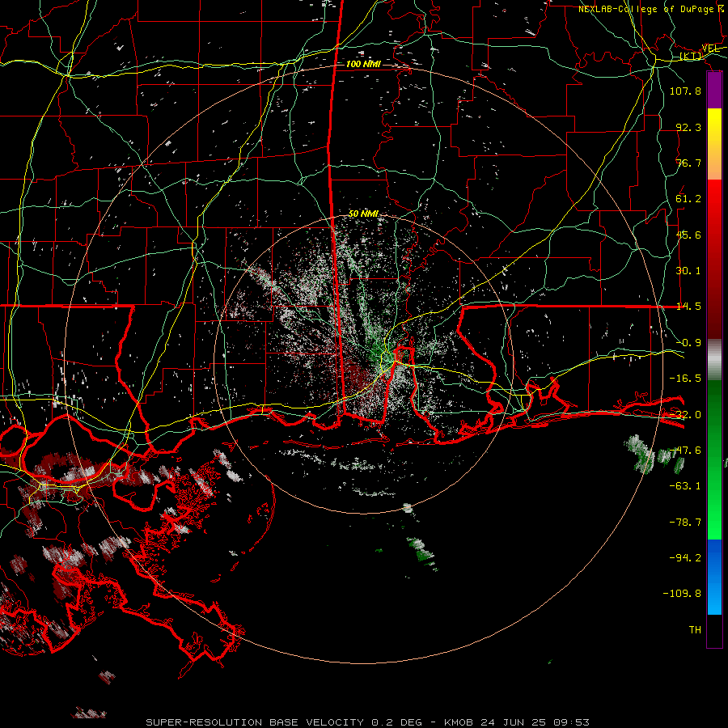Click the -109.8 value on the velocity scale

[x=682, y=594]
